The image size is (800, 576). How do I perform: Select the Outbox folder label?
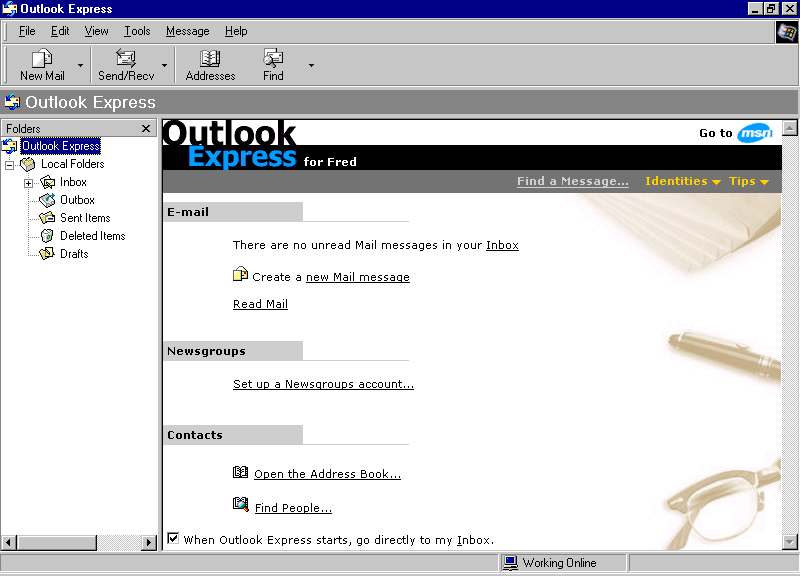77,200
